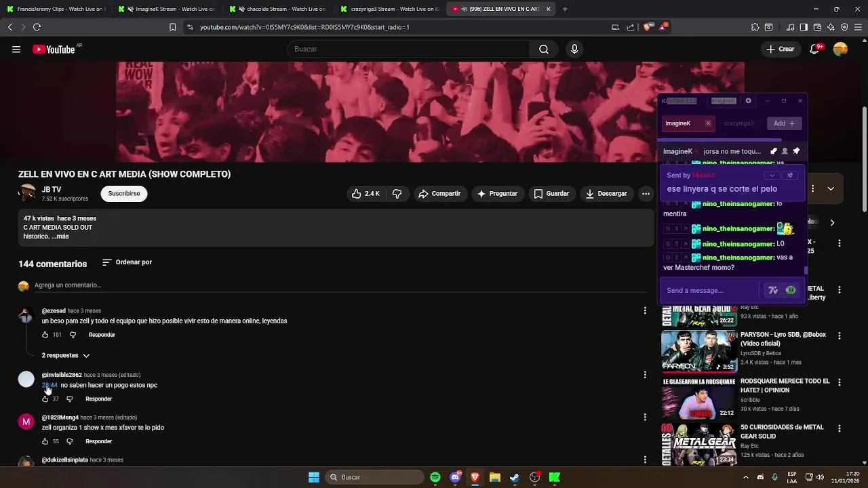This screenshot has width=868, height=488.
Task: Open Brave VPN shield icon
Action: tap(844, 27)
